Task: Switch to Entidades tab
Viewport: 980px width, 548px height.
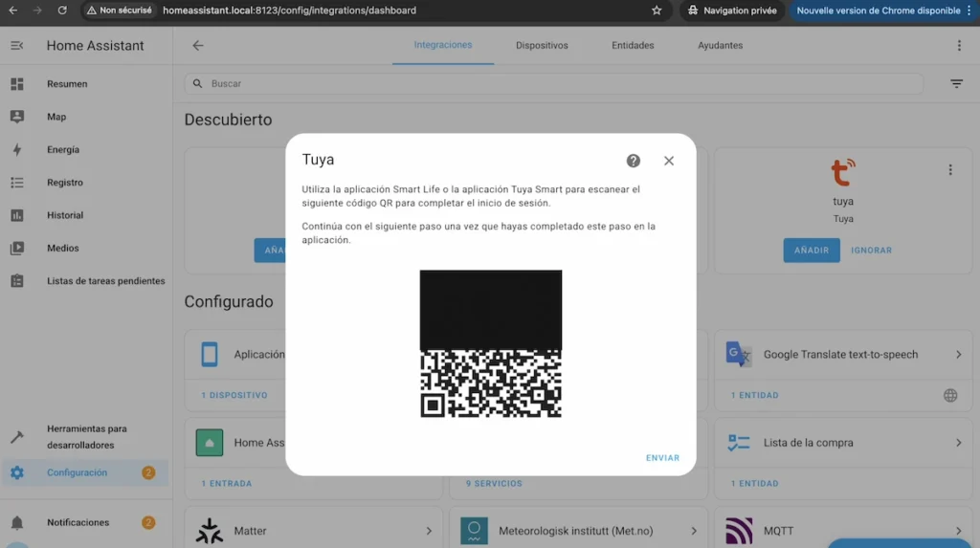Action: click(x=633, y=45)
